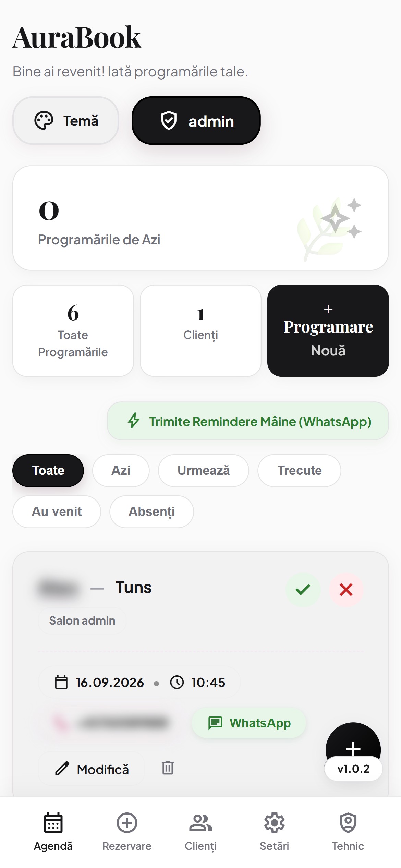The image size is (401, 868).
Task: Tap the floating plus button
Action: click(x=353, y=744)
